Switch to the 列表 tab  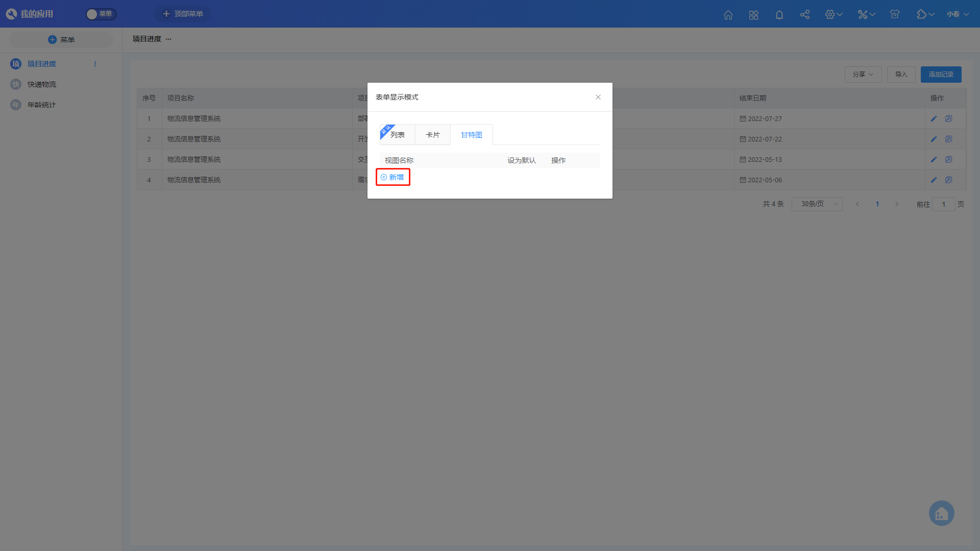[x=398, y=135]
